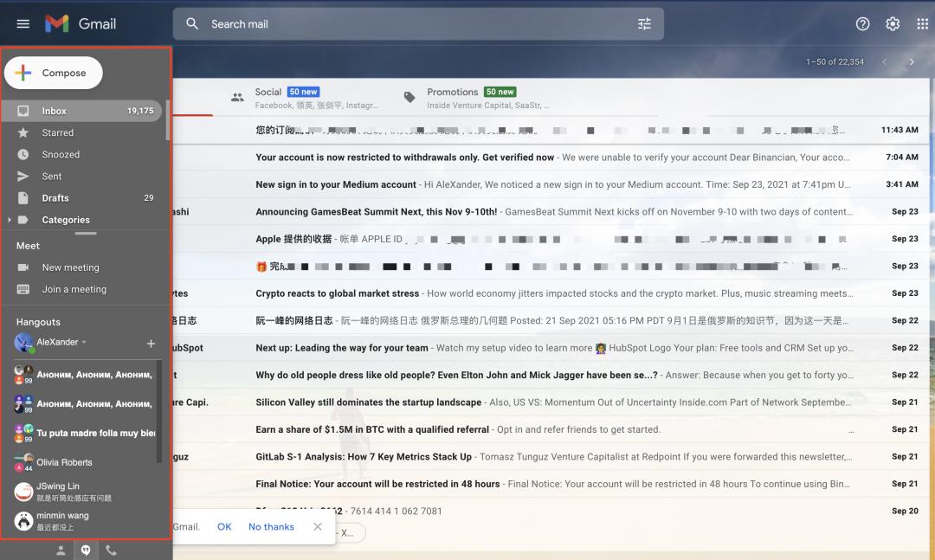Click the Drafts document icon
This screenshot has height=560, width=935.
[23, 198]
